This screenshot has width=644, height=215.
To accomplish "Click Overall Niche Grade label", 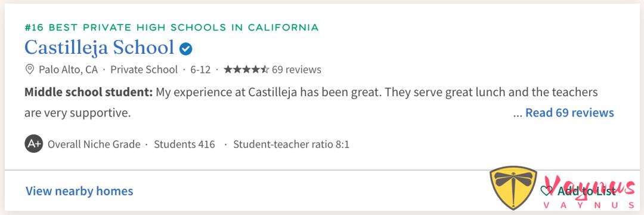I will (94, 145).
